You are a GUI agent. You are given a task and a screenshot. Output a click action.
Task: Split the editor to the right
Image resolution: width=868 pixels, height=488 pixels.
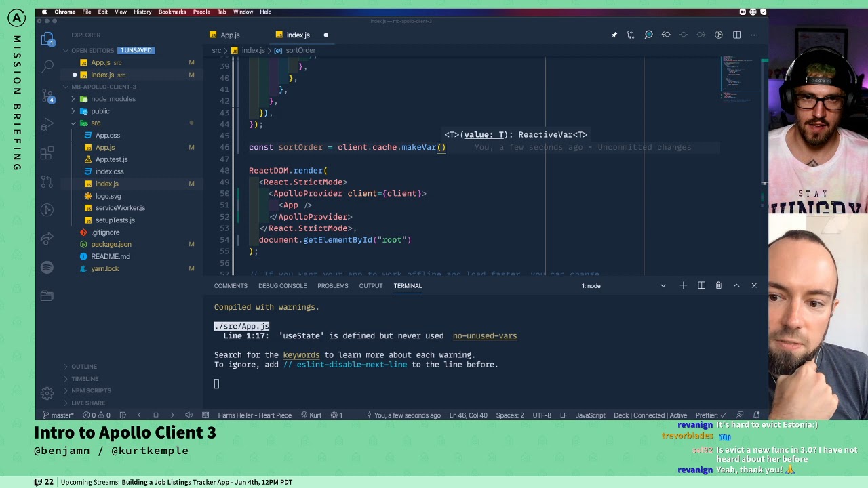[x=736, y=35]
